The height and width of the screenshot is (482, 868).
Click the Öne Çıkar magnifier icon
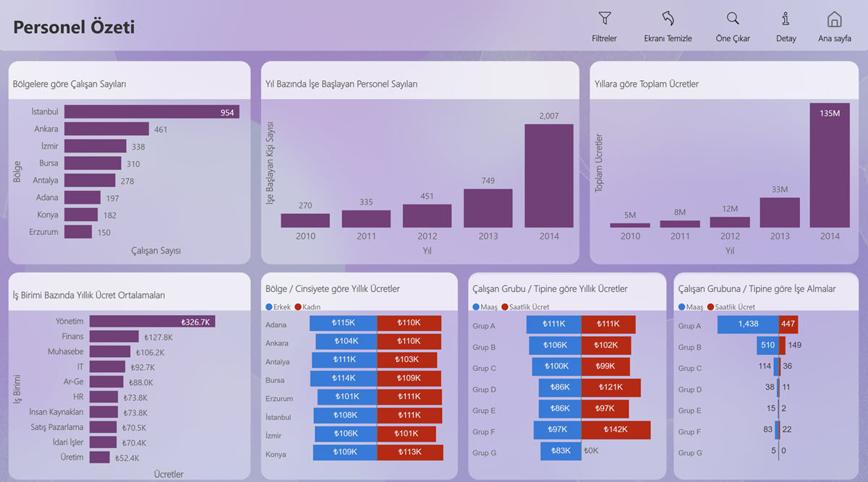[x=733, y=20]
